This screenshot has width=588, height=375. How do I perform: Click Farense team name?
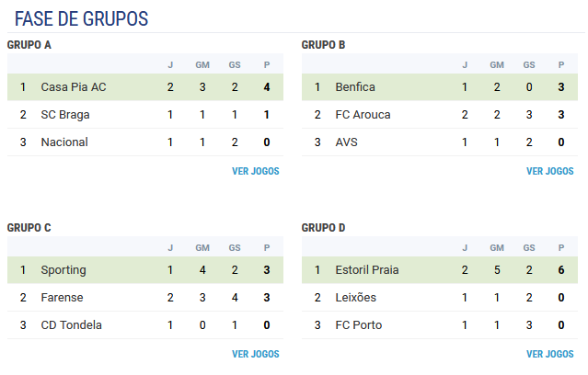62,298
